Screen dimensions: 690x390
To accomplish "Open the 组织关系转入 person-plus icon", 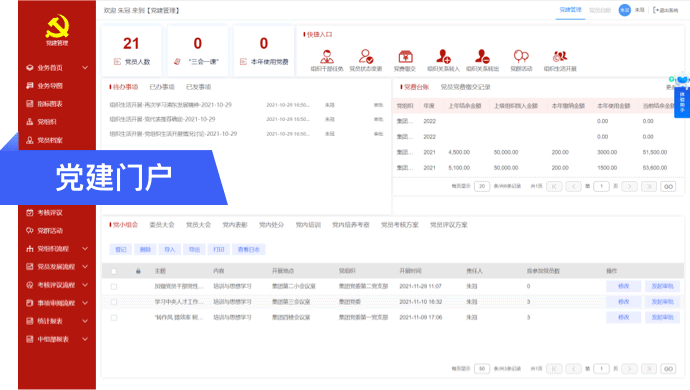I will pos(443,56).
